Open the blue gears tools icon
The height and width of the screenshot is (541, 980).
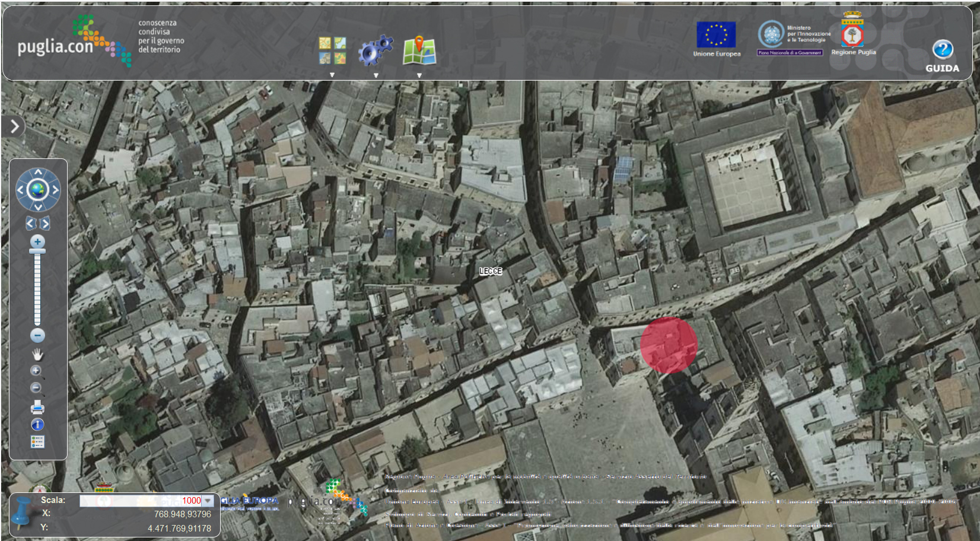pyautogui.click(x=376, y=50)
